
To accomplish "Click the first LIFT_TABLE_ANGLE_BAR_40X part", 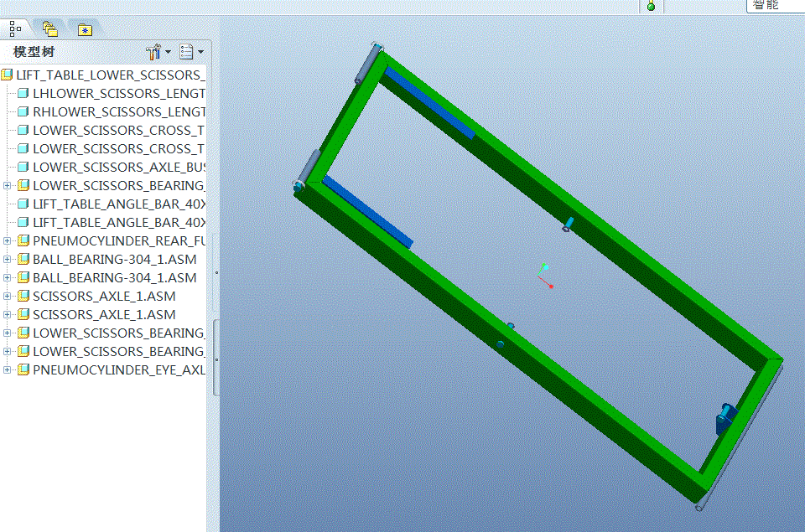I will pyautogui.click(x=119, y=204).
